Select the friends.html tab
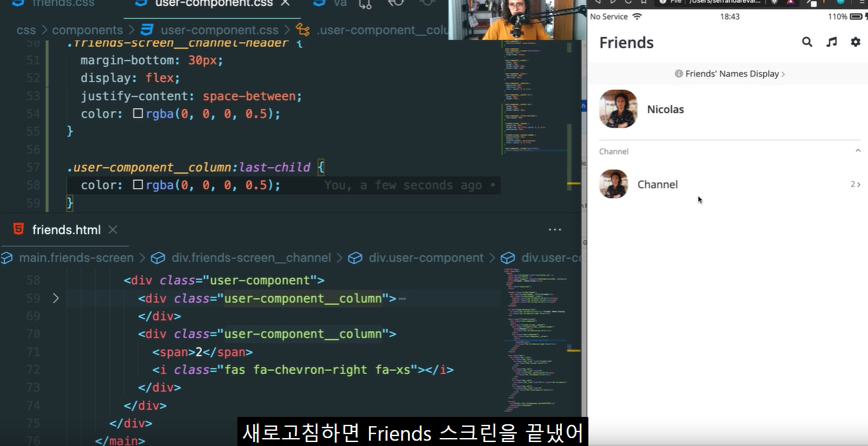 (66, 230)
